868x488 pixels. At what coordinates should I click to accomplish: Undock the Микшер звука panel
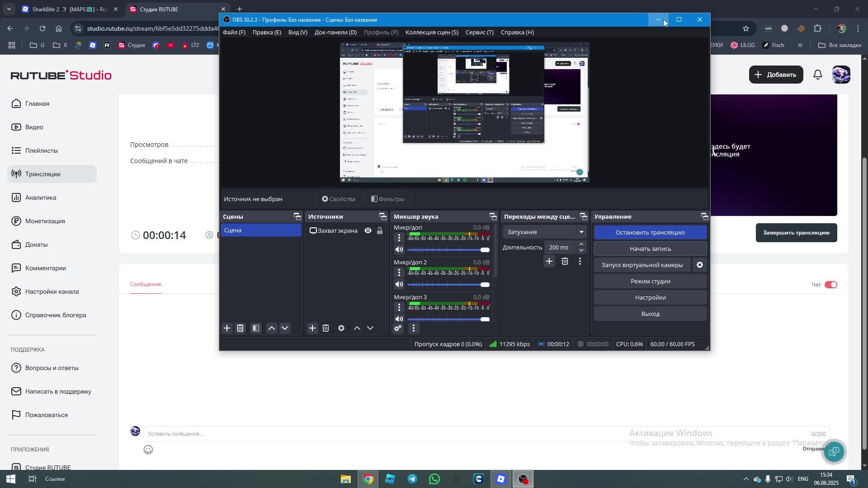click(x=493, y=216)
